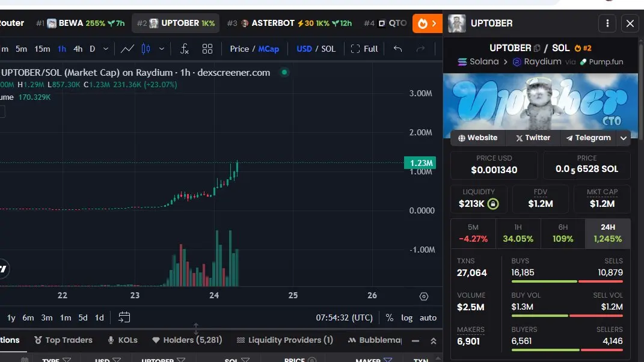Click the info icon beside the PRICE column
The height and width of the screenshot is (362, 644).
[312, 360]
